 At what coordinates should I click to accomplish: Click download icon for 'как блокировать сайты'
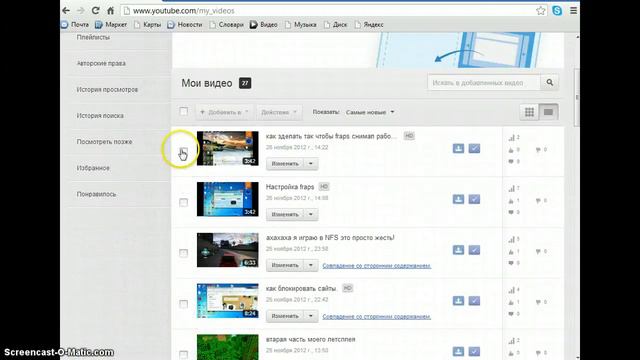pos(458,301)
